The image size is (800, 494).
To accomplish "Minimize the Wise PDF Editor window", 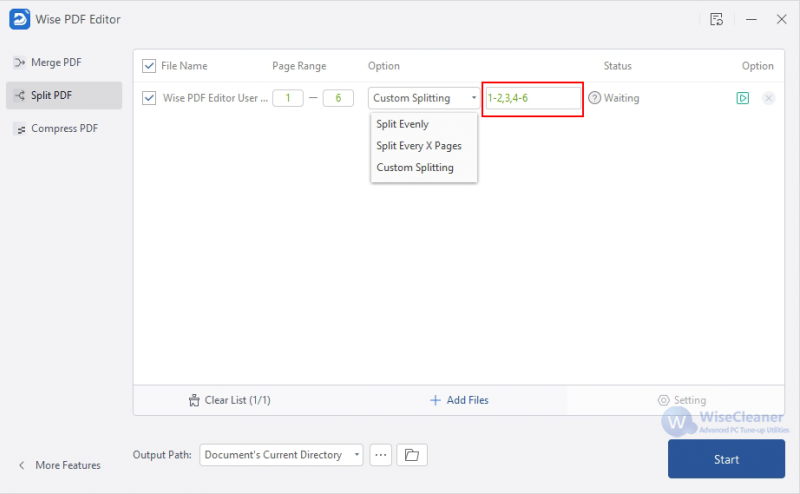I will click(x=751, y=19).
